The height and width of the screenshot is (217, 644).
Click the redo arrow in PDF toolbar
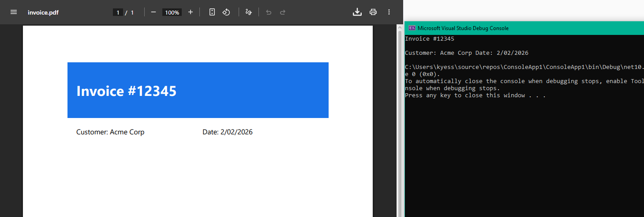[283, 12]
